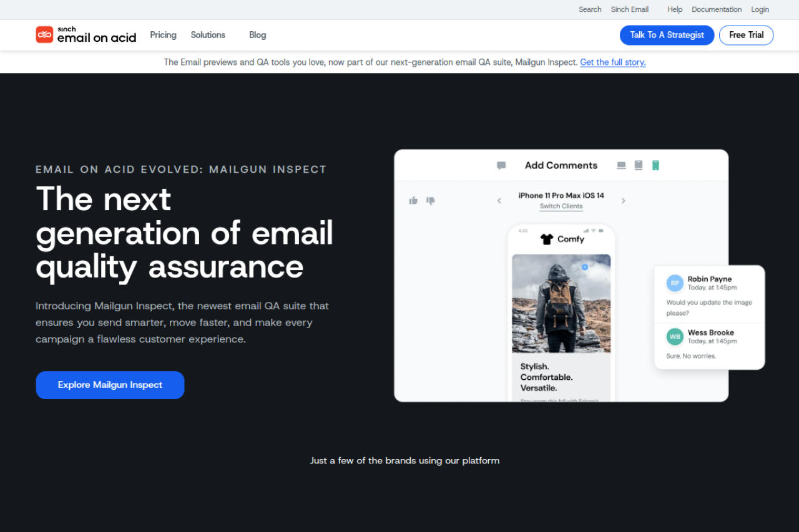Image resolution: width=799 pixels, height=532 pixels.
Task: Click the hiker photo in phone preview
Action: [x=561, y=304]
